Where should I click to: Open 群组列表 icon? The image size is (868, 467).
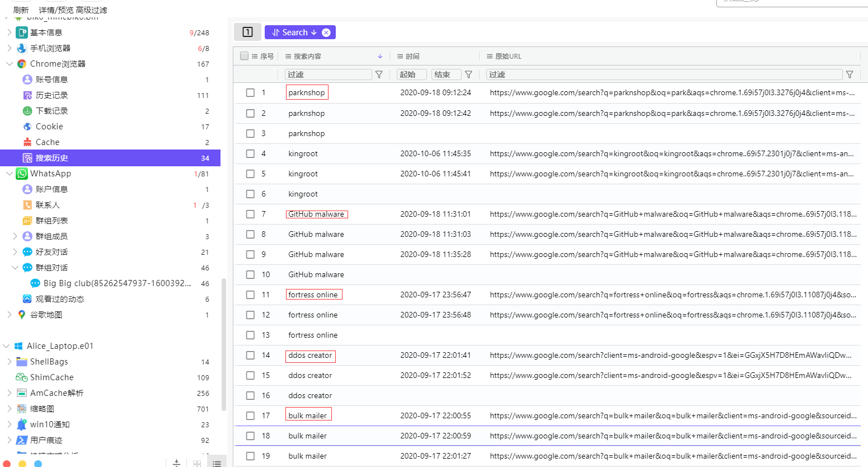coord(27,221)
